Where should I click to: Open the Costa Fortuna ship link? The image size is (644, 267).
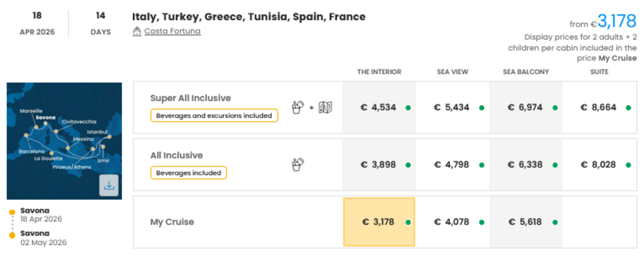(x=172, y=31)
